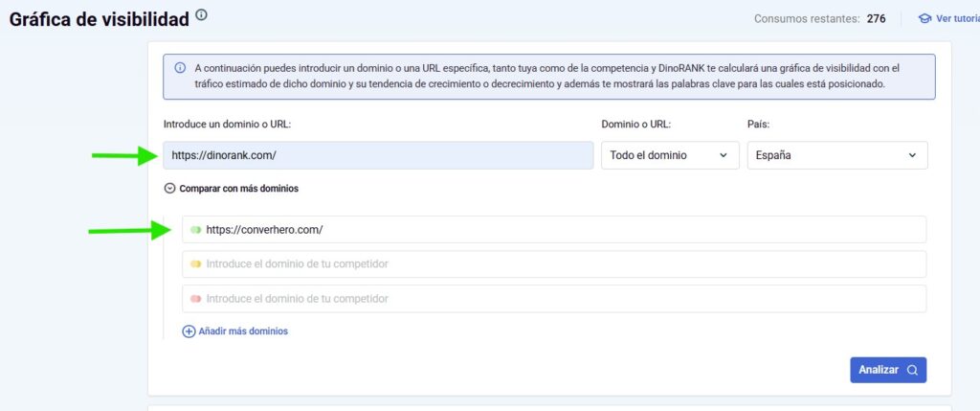Click the Dominio o URL label
The height and width of the screenshot is (411, 980).
point(635,124)
